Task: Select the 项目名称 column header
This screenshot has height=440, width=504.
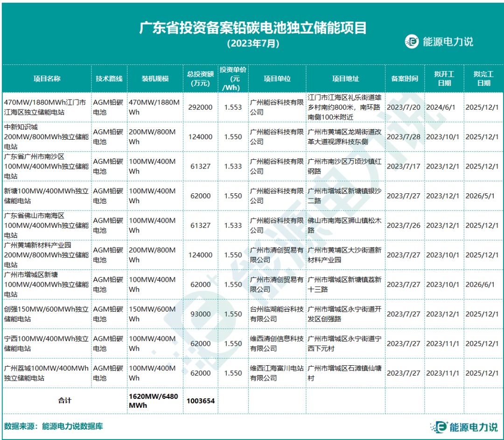Action: tap(47, 79)
